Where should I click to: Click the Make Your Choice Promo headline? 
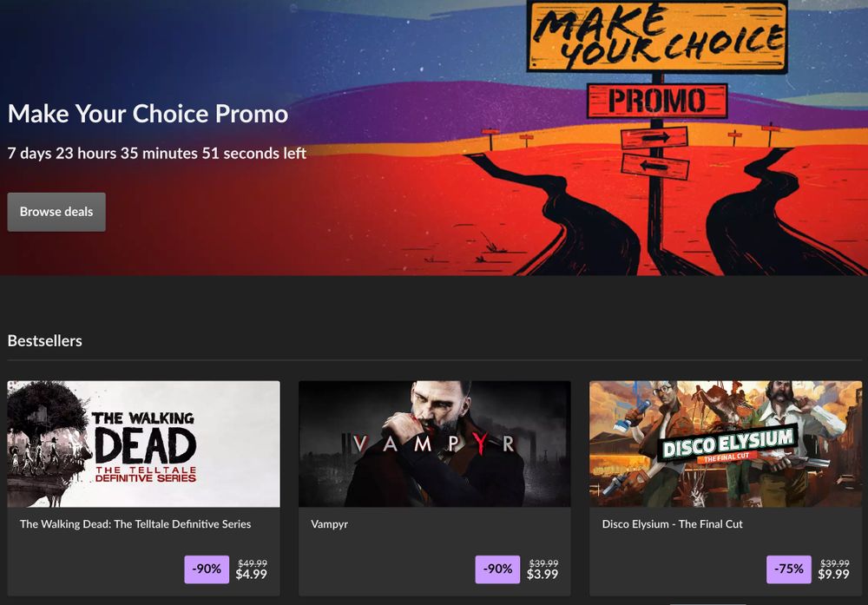pos(148,114)
